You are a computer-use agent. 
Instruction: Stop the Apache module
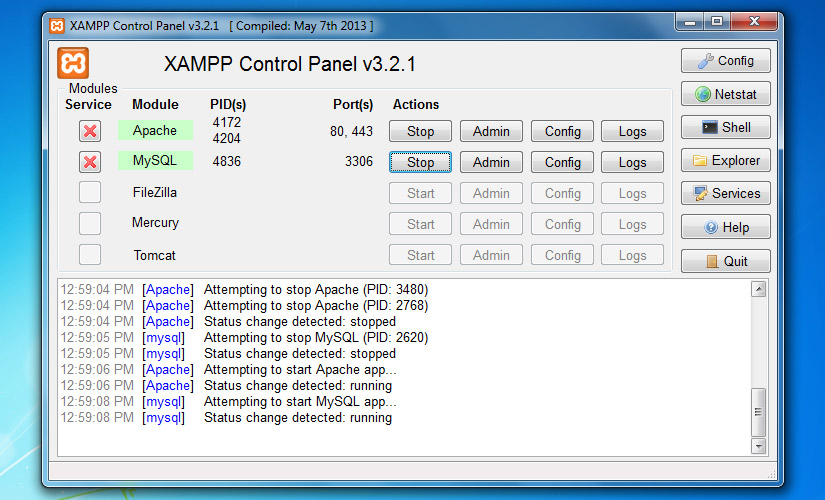pos(420,132)
